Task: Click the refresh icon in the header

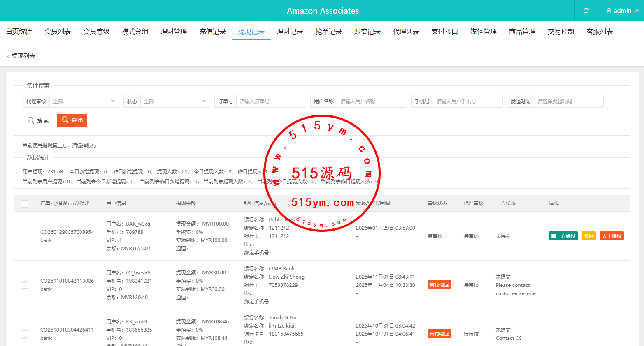Action: click(x=586, y=11)
